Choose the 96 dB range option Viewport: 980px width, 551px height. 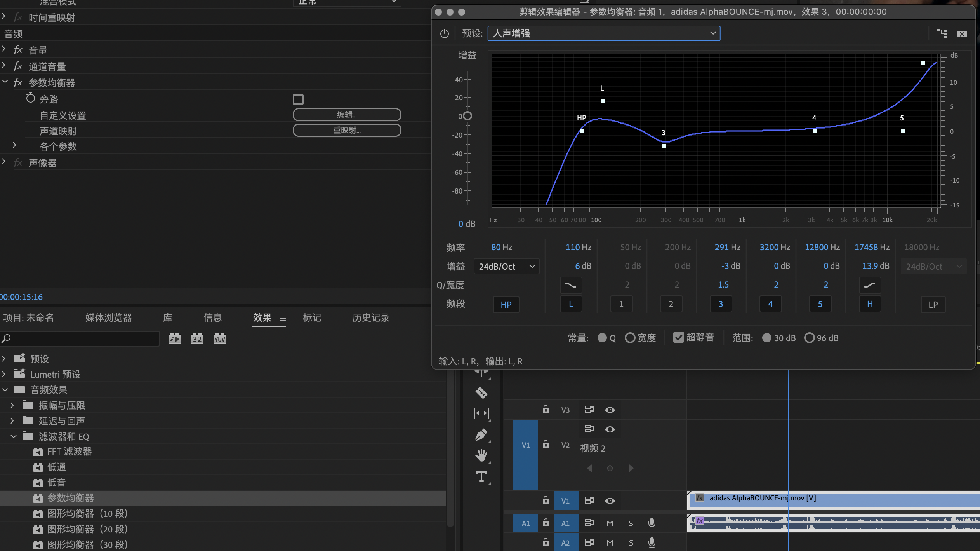(x=809, y=338)
